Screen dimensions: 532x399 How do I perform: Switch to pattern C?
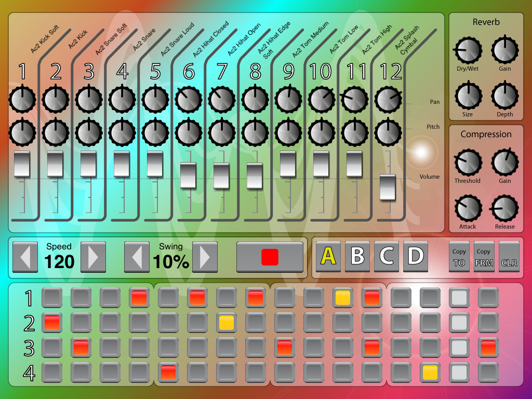[387, 257]
